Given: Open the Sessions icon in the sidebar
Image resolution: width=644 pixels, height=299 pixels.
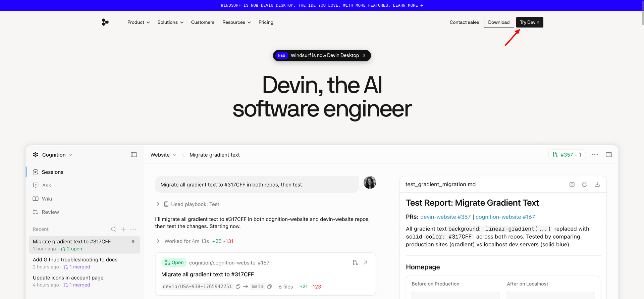Looking at the screenshot, I should 36,172.
